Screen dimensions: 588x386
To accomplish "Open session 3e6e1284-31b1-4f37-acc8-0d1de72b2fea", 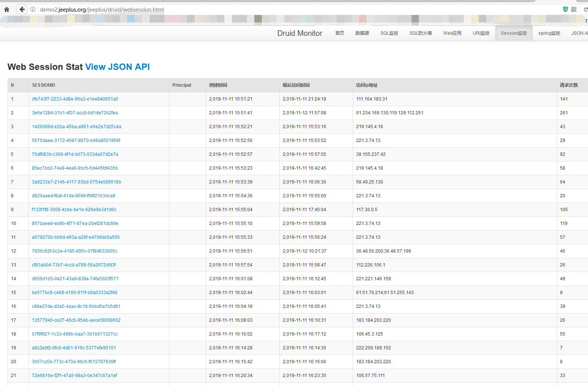I will point(75,113).
